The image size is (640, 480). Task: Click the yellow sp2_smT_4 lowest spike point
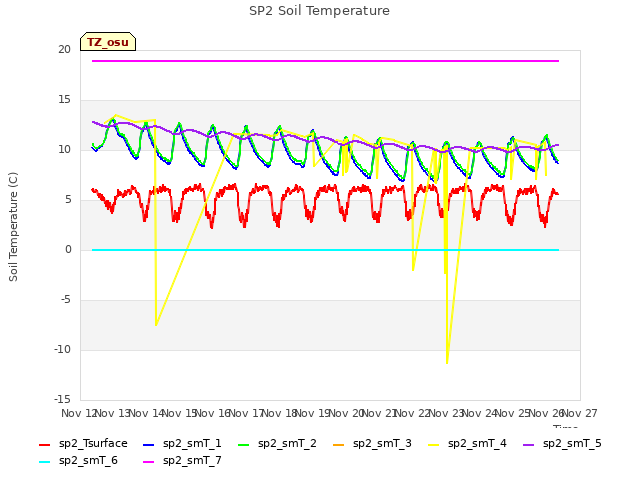pos(447,363)
